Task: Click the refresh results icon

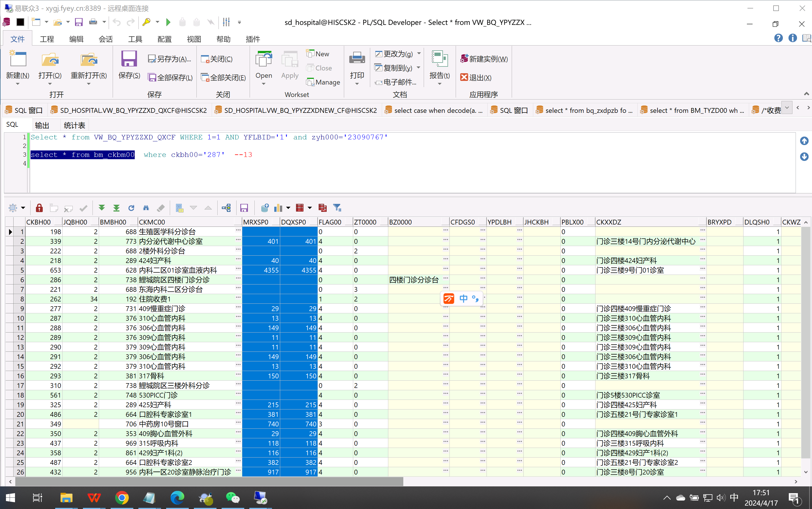Action: tap(131, 208)
